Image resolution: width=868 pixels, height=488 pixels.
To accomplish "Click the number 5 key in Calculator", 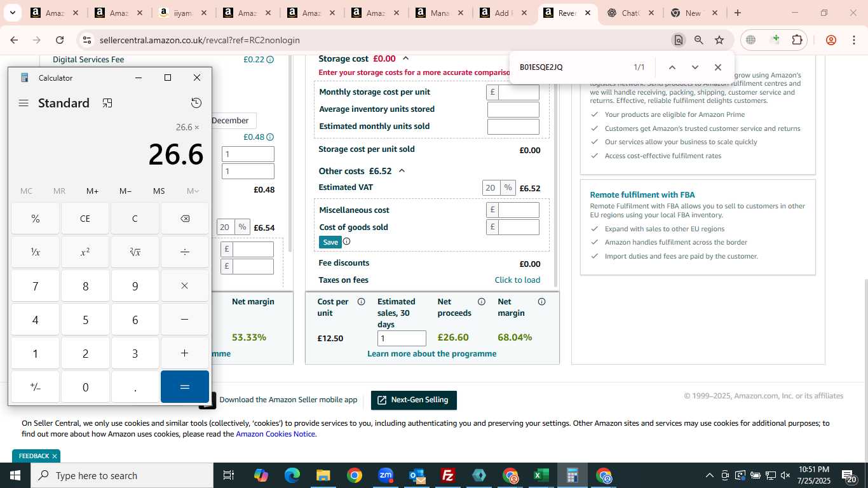I will 85,320.
